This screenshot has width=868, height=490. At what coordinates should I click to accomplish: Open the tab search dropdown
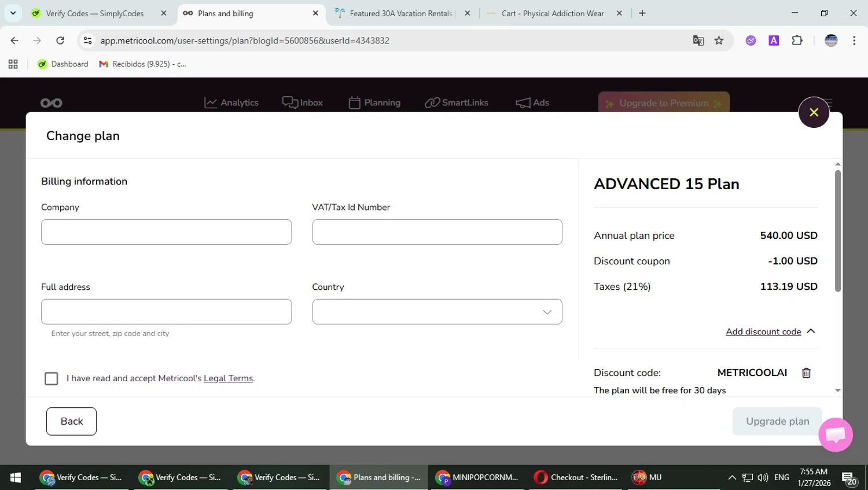[x=13, y=13]
